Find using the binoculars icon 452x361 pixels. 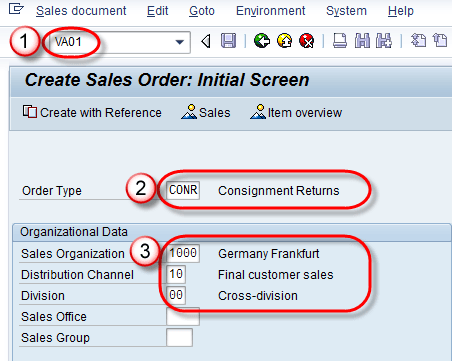362,41
